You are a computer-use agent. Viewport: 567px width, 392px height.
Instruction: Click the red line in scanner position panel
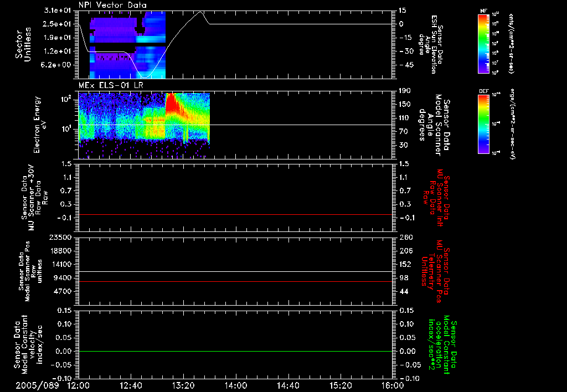pos(235,281)
